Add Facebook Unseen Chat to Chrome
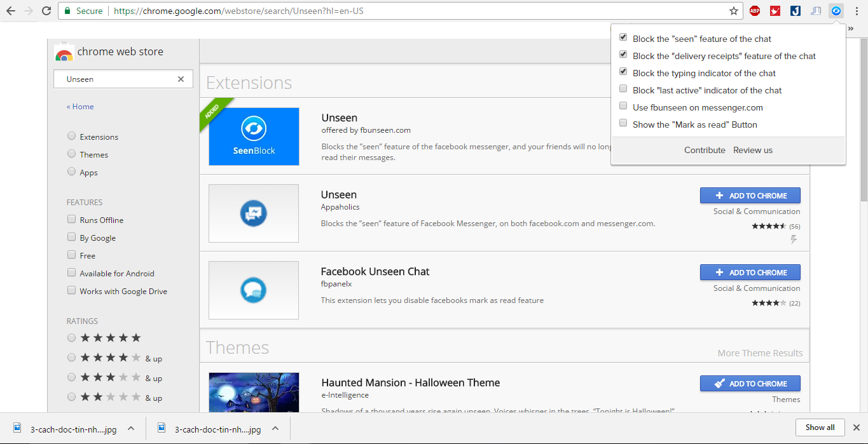The image size is (868, 444). (750, 272)
